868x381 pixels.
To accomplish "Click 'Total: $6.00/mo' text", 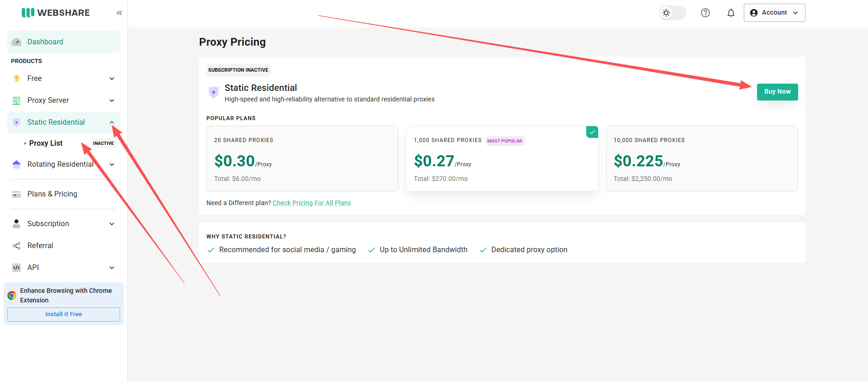I will tap(237, 179).
